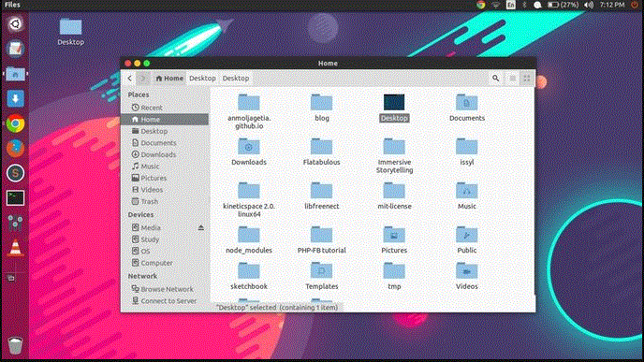Select Home in the Places sidebar
This screenshot has height=362, width=644.
tap(165, 120)
